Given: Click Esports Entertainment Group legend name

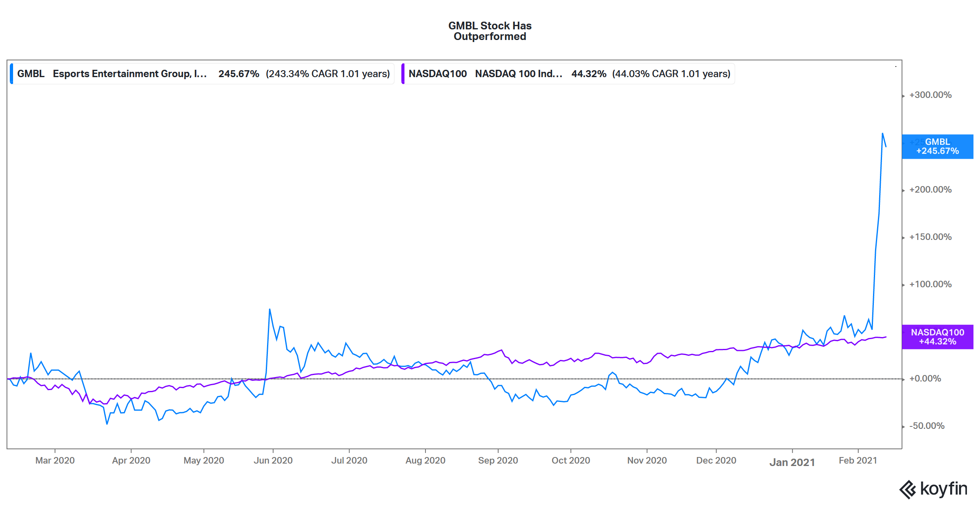Looking at the screenshot, I should coord(130,74).
